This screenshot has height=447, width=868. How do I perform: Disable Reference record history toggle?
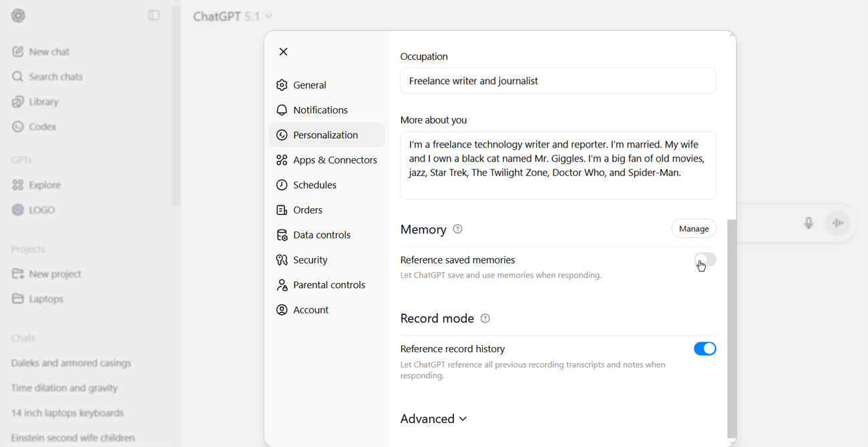coord(704,349)
